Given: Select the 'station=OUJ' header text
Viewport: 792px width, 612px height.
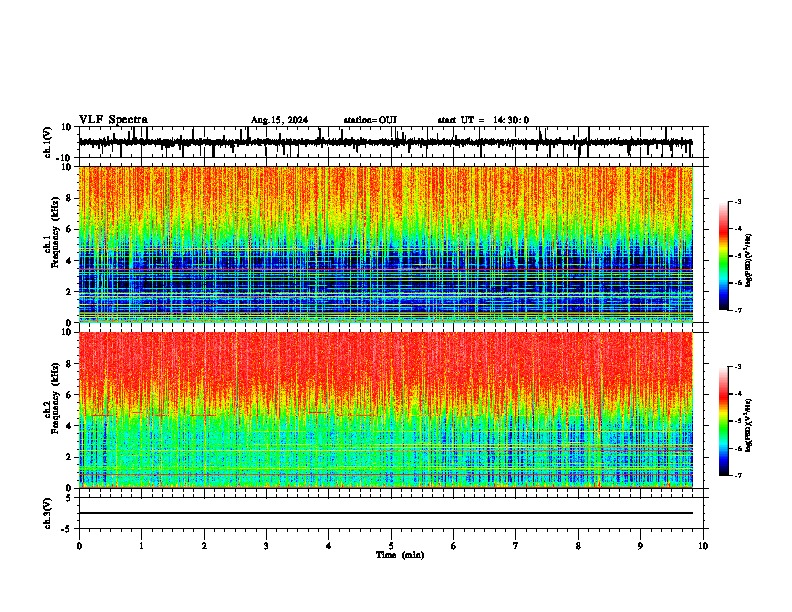Looking at the screenshot, I should [x=370, y=120].
